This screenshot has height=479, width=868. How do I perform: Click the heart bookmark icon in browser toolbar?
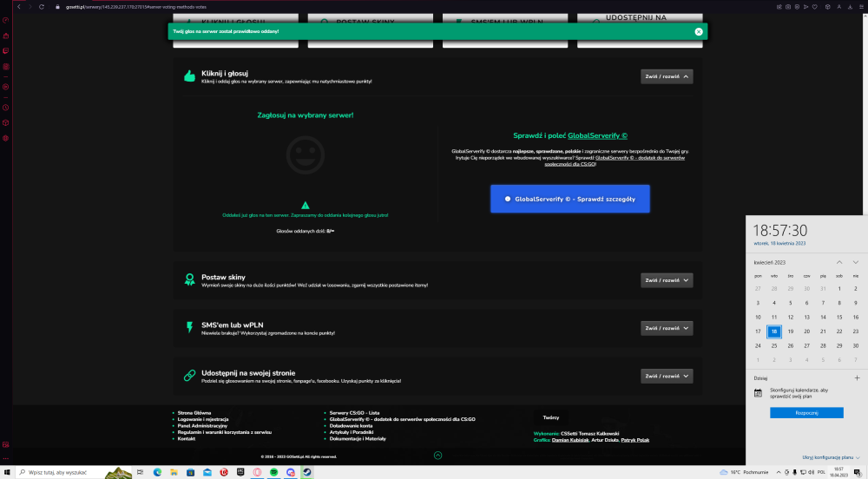tap(815, 7)
